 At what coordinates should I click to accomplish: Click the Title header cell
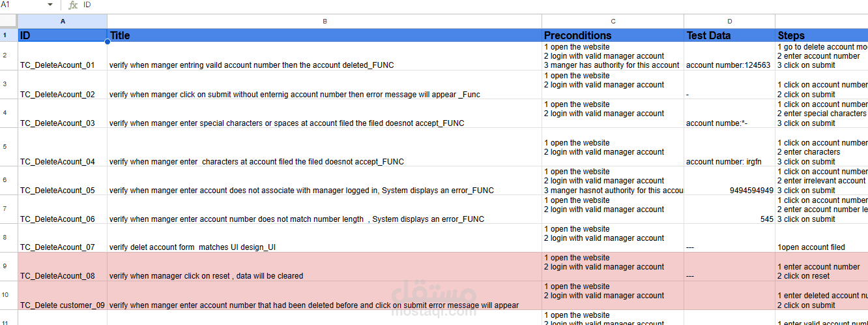(325, 35)
